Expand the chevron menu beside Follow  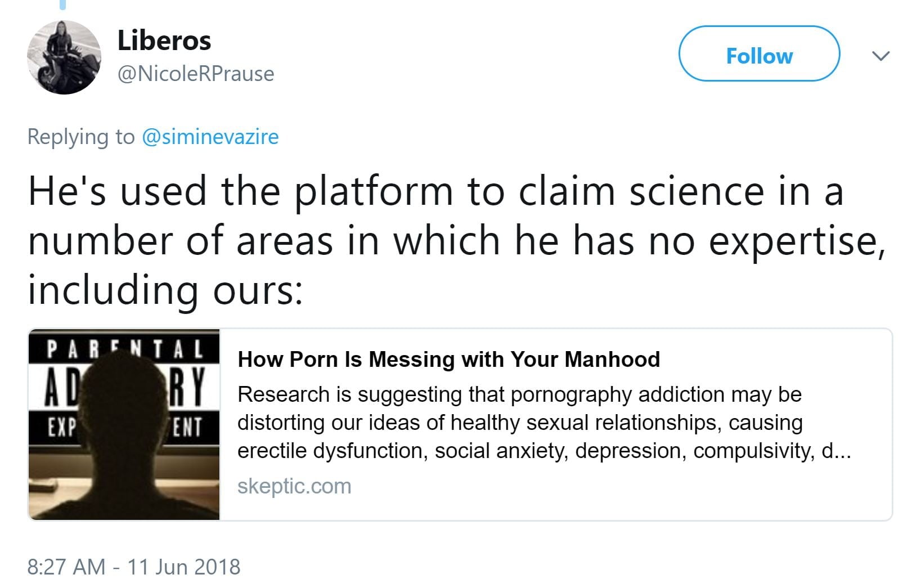pyautogui.click(x=880, y=56)
